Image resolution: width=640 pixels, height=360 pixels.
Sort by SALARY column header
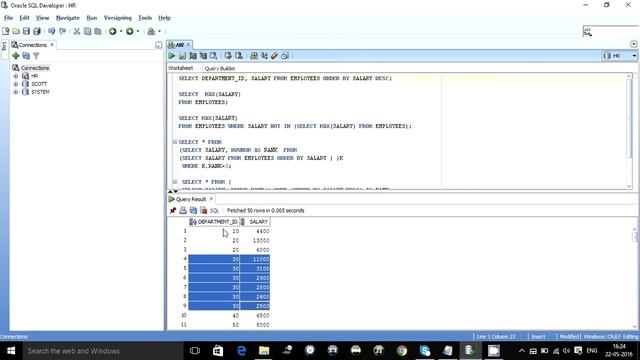(255, 222)
